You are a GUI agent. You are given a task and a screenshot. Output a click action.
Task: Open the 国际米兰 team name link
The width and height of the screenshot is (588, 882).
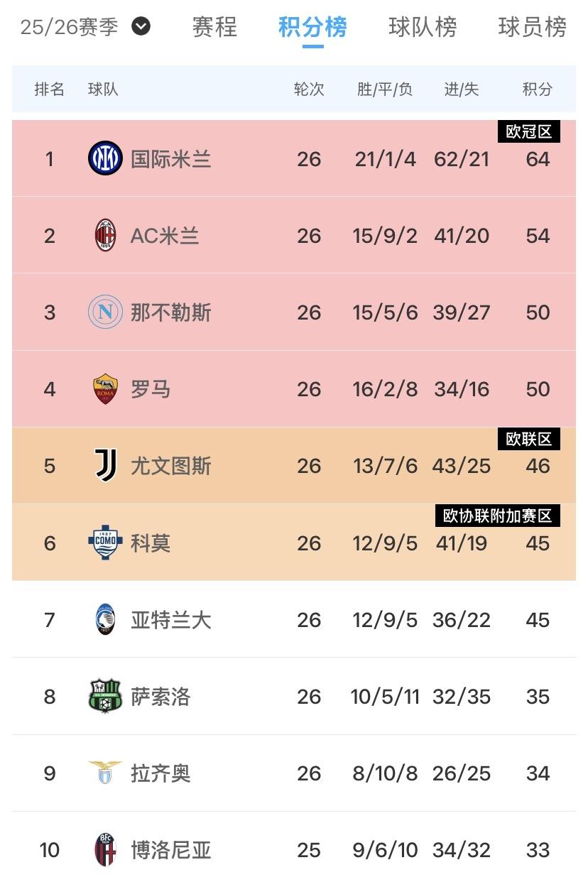tap(170, 158)
